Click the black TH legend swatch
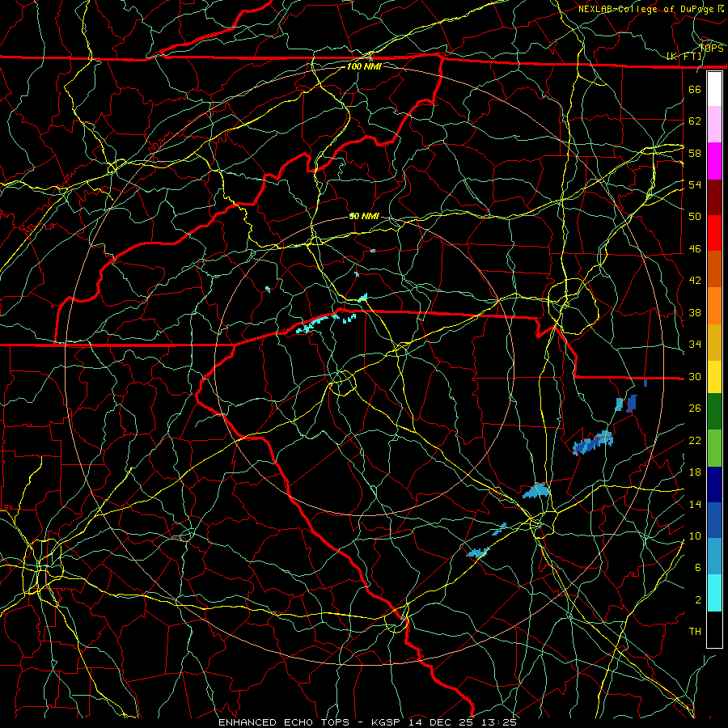The height and width of the screenshot is (728, 728). pos(714,629)
